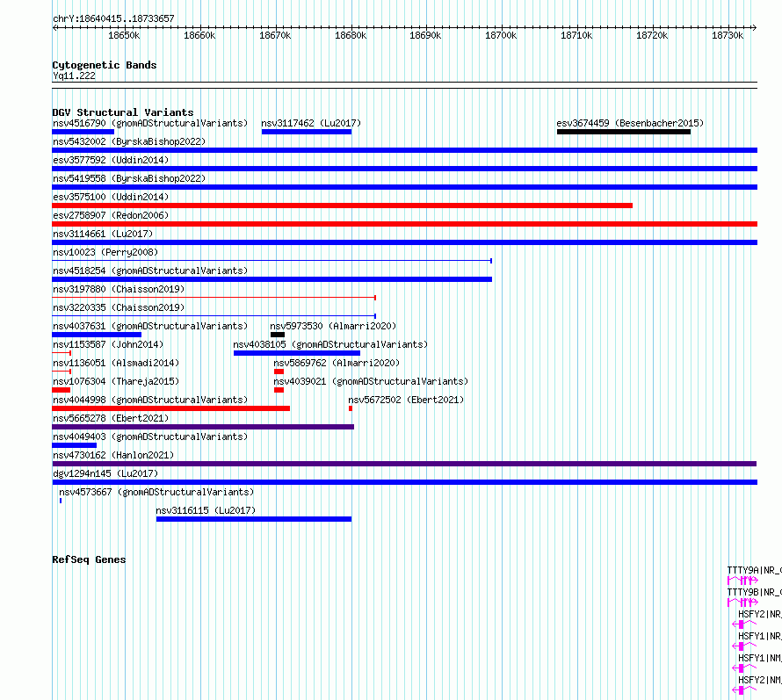
Task: Select nsv4049403 gnomAD variant label
Action: [150, 437]
